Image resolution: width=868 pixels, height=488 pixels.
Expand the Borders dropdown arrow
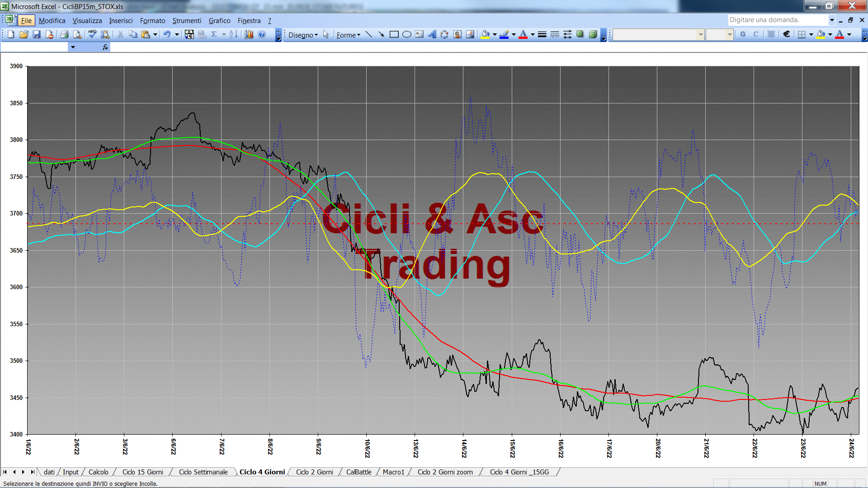[811, 35]
